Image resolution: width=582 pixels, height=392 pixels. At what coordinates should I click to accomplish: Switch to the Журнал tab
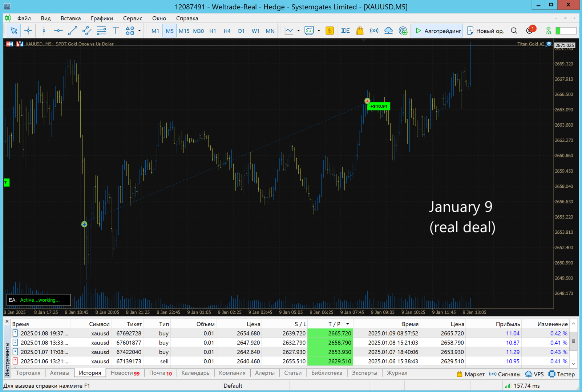(397, 373)
